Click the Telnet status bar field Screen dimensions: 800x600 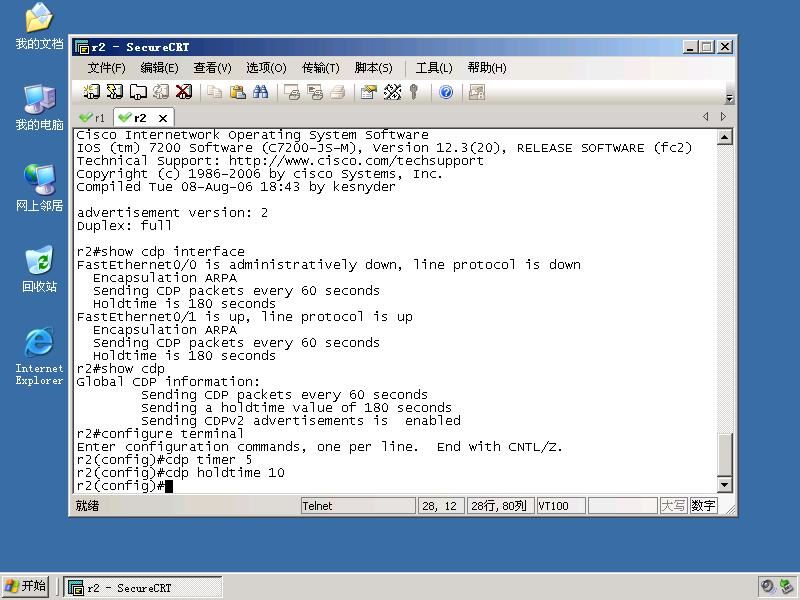click(x=358, y=506)
